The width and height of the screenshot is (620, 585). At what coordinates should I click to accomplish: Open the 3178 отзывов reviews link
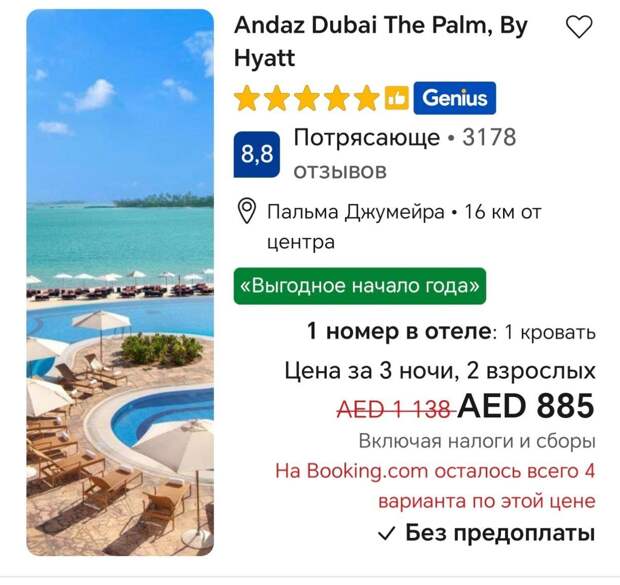[405, 154]
